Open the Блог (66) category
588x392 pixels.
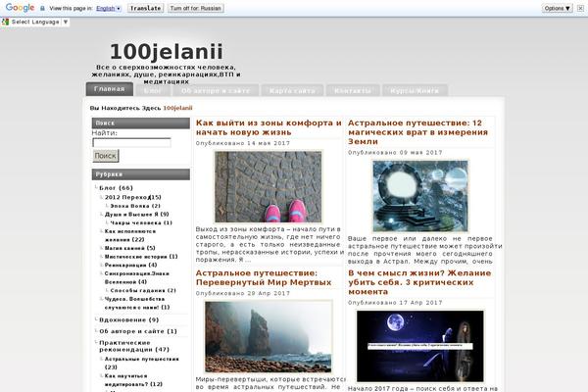(116, 188)
